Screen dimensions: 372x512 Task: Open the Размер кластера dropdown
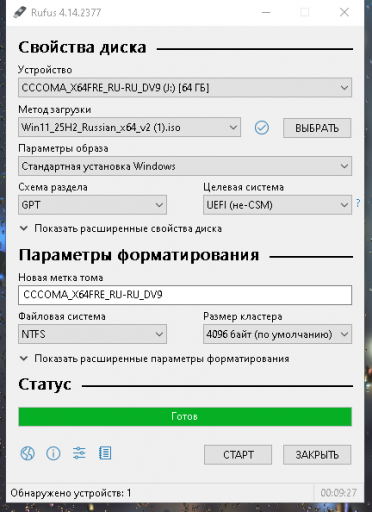pos(277,334)
